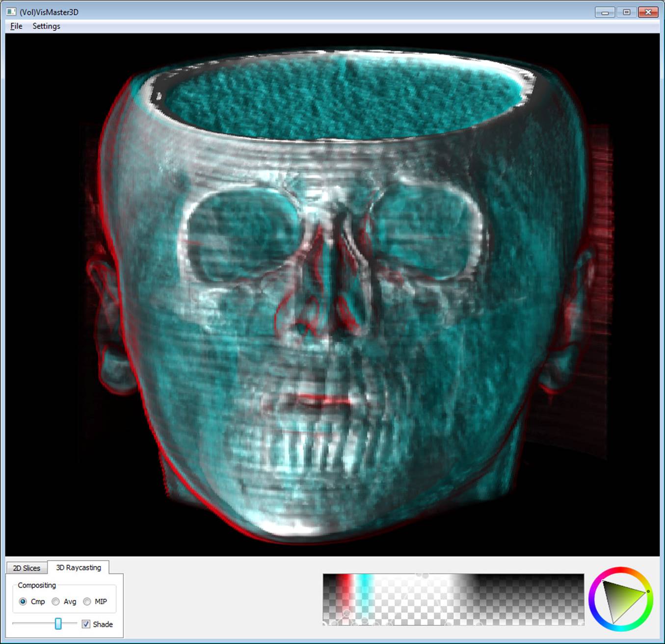
Task: Enable MIP compositing
Action: [x=87, y=601]
